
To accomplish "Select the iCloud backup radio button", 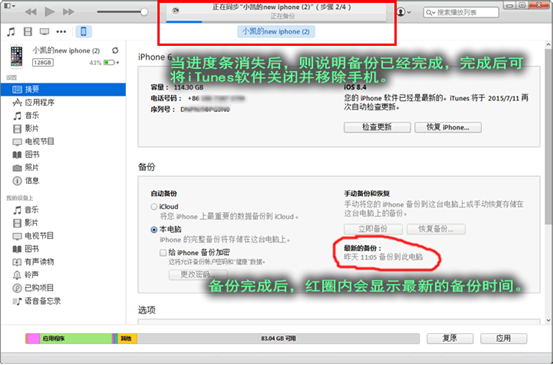I will tap(154, 207).
